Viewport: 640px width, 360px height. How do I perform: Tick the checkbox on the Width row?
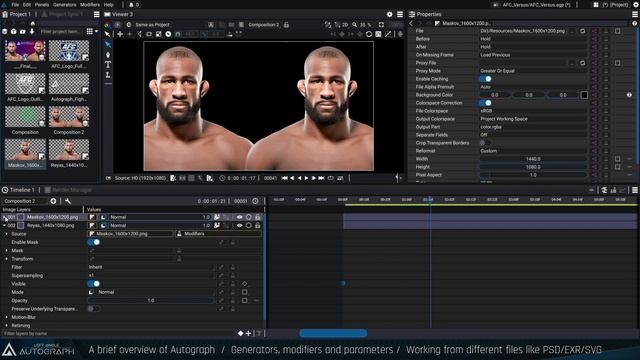click(x=618, y=159)
